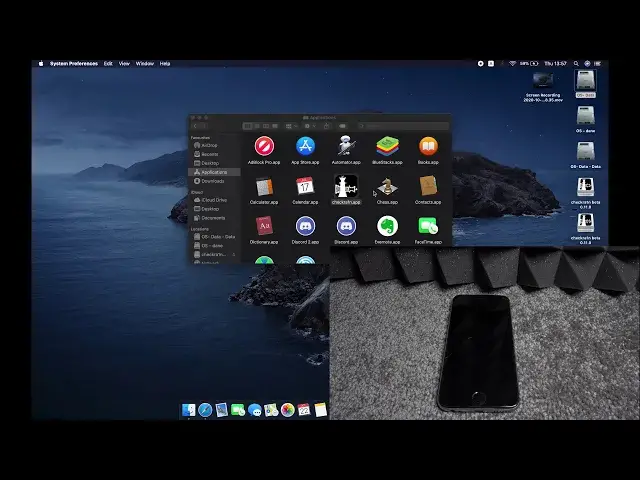The height and width of the screenshot is (480, 640).
Task: Switch Finder to gallery view
Action: click(275, 126)
